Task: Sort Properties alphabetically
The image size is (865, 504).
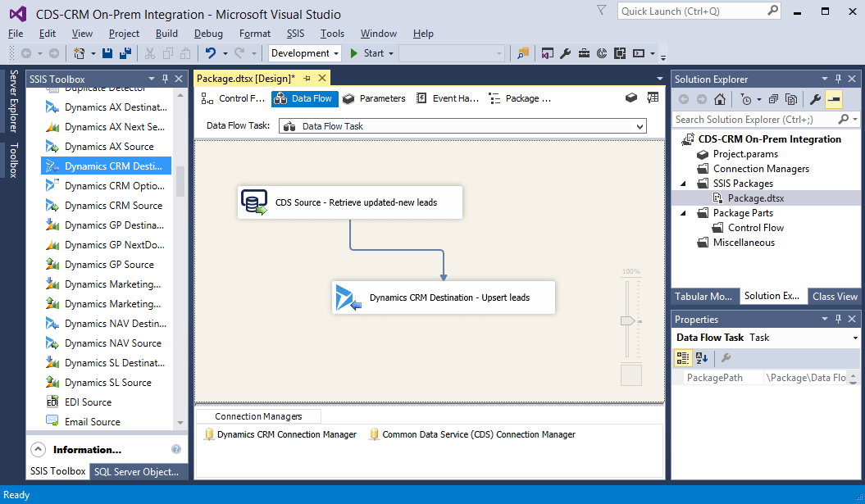Action: coord(702,358)
